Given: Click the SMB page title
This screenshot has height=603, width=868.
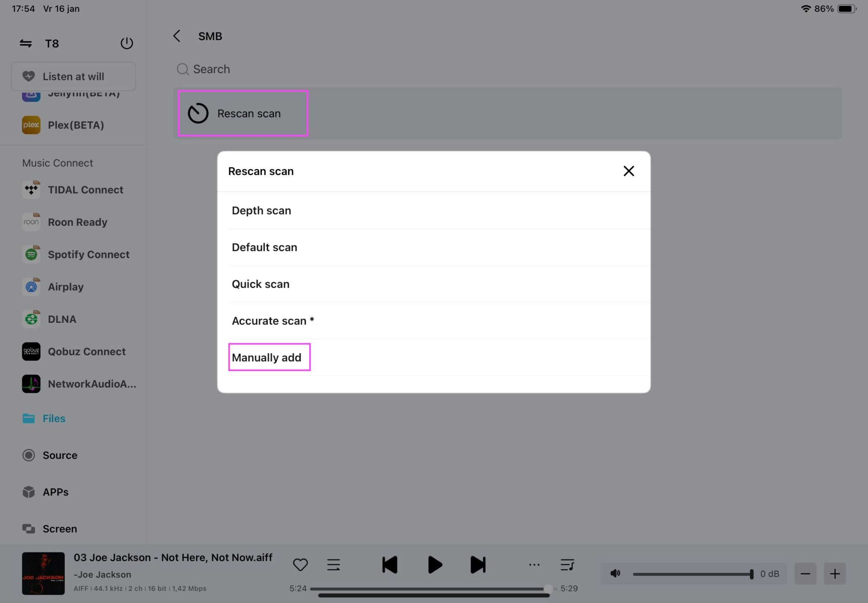Looking at the screenshot, I should tap(210, 36).
